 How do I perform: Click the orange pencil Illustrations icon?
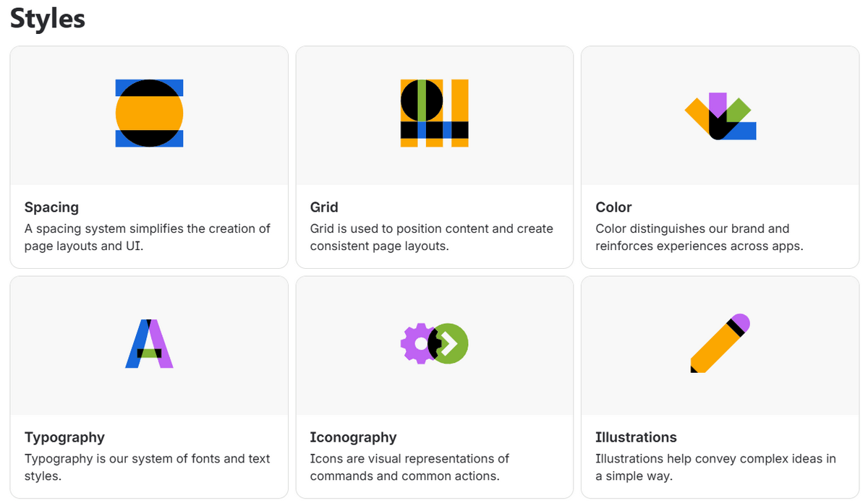tap(720, 343)
